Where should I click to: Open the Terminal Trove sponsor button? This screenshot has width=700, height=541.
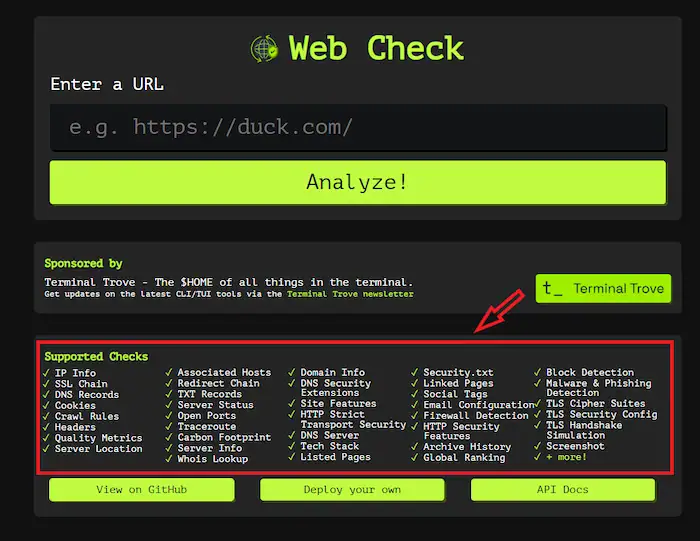(x=603, y=289)
